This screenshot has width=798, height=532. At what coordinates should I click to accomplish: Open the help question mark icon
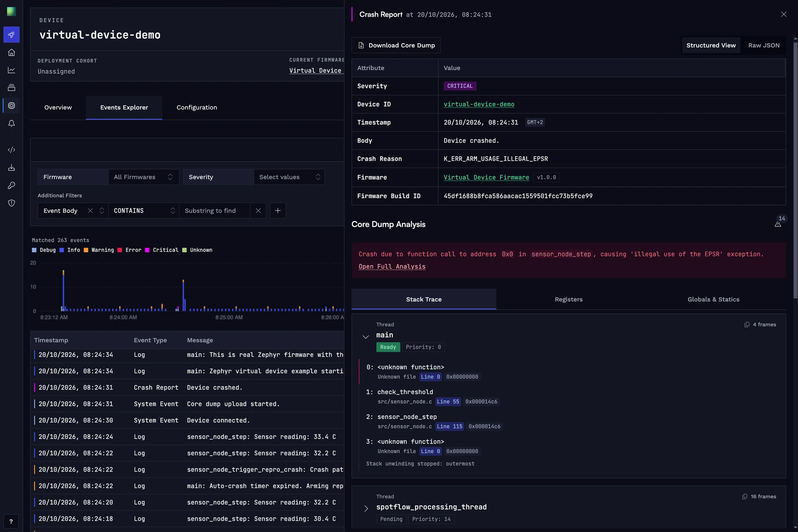pyautogui.click(x=11, y=521)
